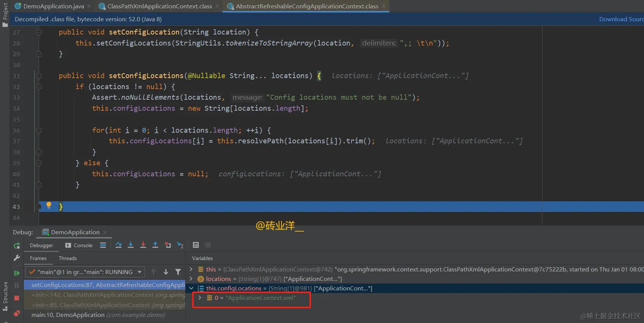Fold the for loop at line 36
The height and width of the screenshot is (323, 644).
coord(39,130)
